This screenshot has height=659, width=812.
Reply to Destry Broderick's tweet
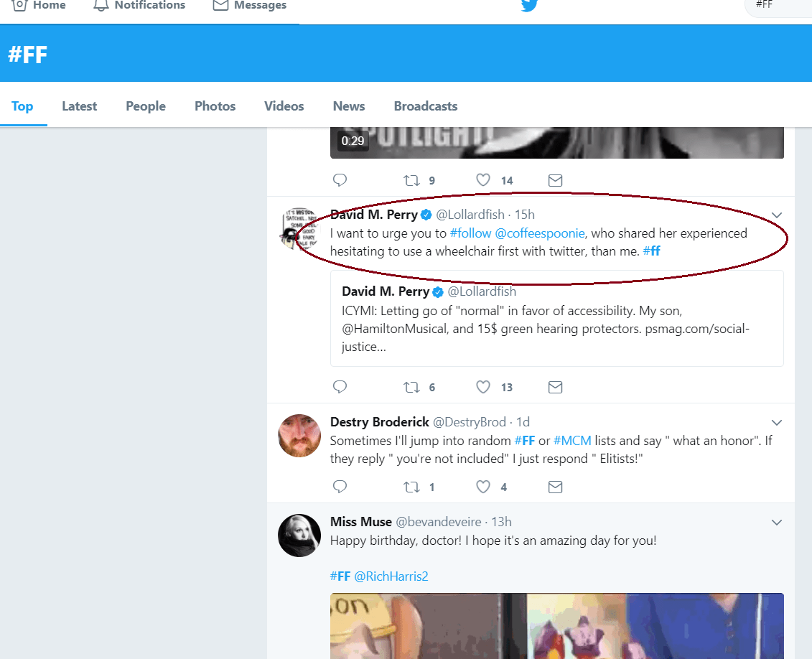point(340,487)
